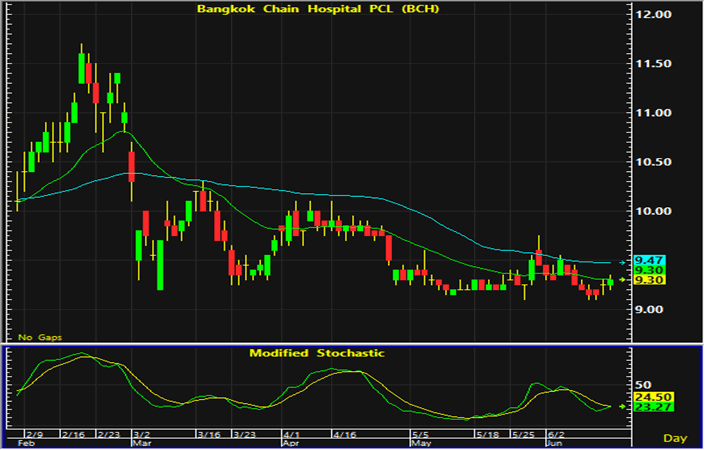Screen dimensions: 705x450
Task: Click the 10.00 price axis label
Action: (x=653, y=211)
